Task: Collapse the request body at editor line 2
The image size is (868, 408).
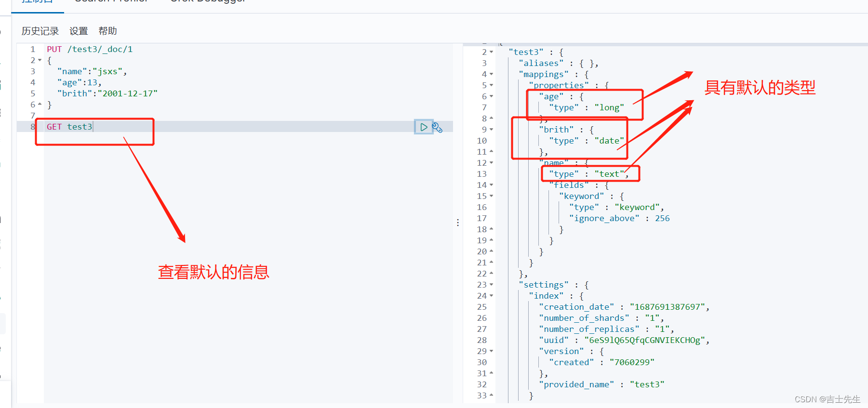Action: coord(40,61)
